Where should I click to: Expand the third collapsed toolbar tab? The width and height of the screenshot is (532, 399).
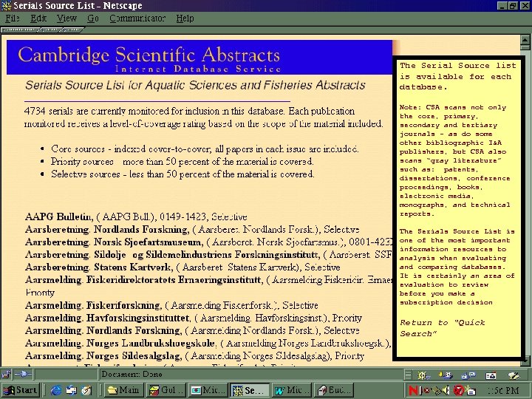[x=72, y=30]
